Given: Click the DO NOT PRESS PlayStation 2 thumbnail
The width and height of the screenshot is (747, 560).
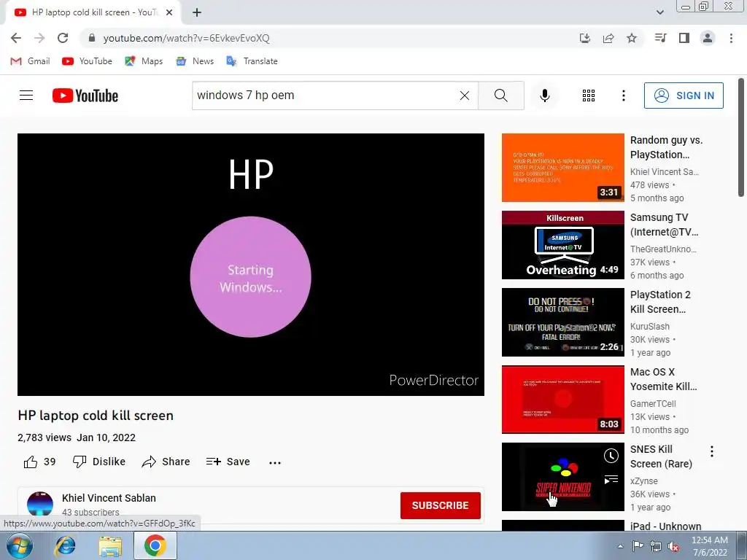Looking at the screenshot, I should tap(562, 322).
